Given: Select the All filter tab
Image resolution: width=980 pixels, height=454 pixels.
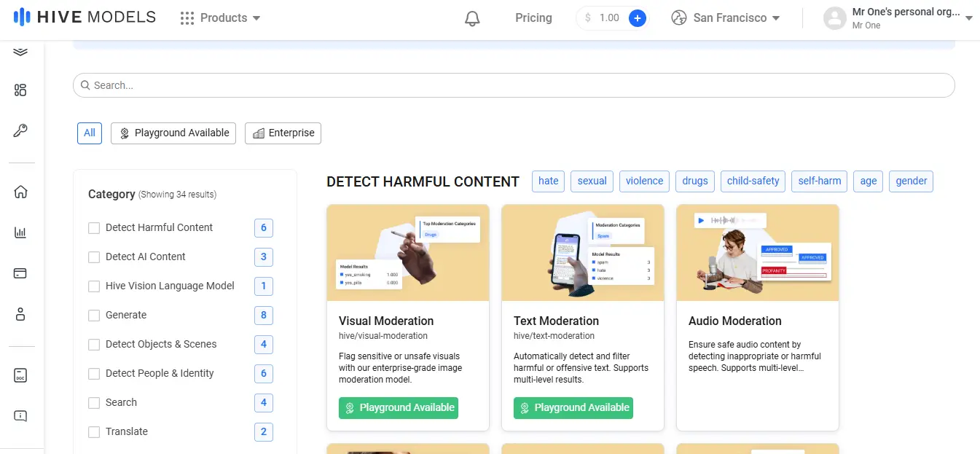Looking at the screenshot, I should coord(90,133).
